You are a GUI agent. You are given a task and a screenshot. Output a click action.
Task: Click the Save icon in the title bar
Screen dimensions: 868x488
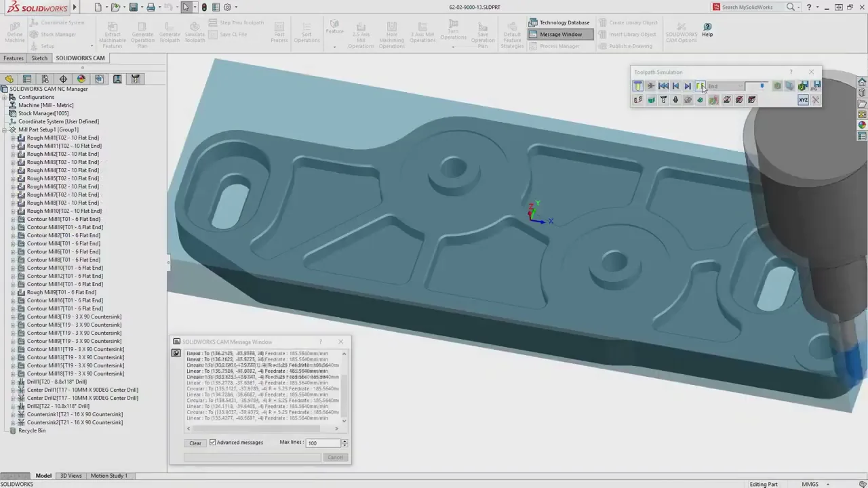[134, 7]
